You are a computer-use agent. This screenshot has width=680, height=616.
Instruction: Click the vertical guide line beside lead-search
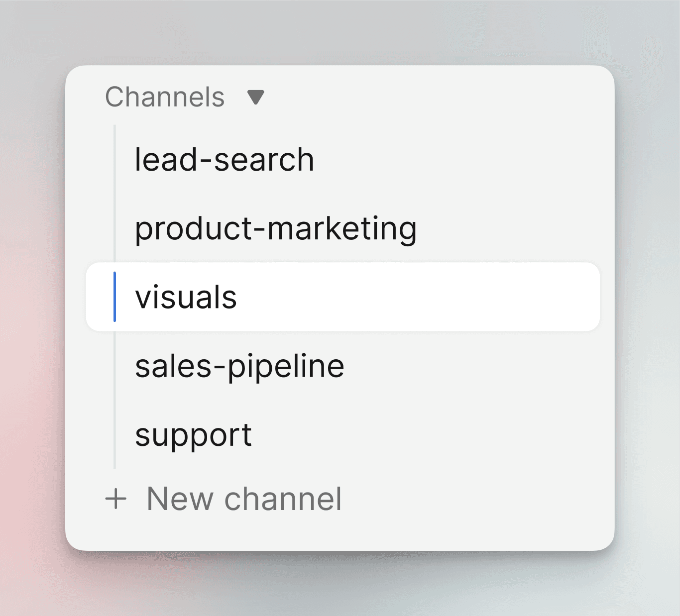coord(115,160)
